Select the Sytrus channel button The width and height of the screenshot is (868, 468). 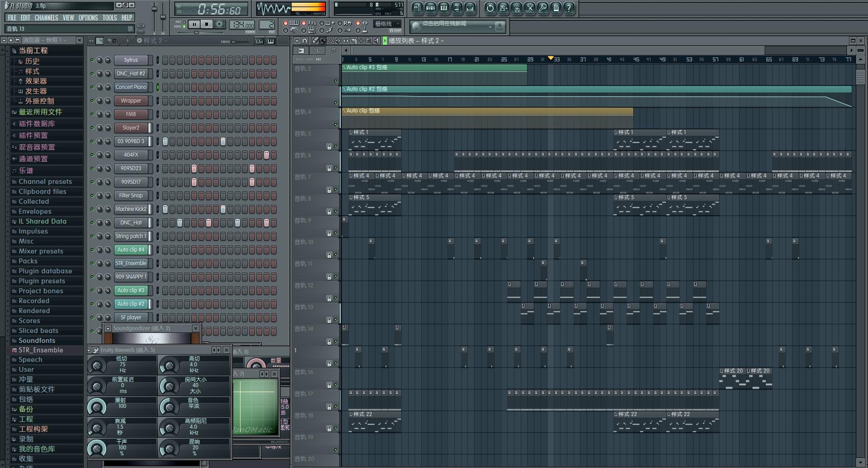(x=131, y=60)
